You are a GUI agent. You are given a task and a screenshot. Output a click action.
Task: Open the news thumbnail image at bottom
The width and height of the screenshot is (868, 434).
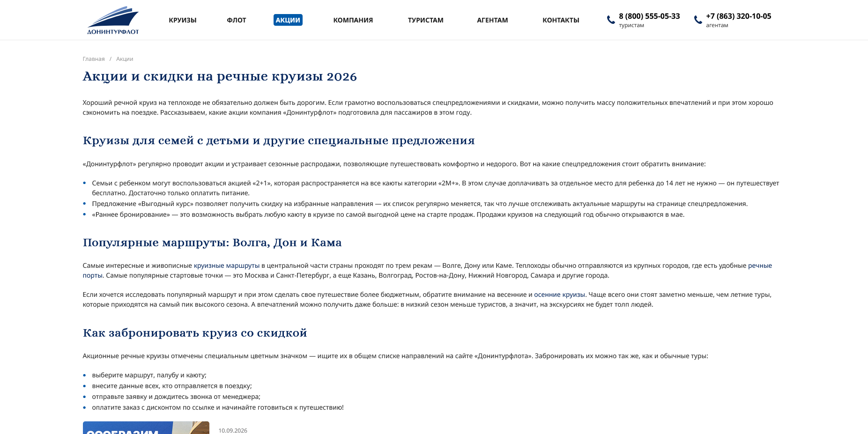[x=146, y=428]
